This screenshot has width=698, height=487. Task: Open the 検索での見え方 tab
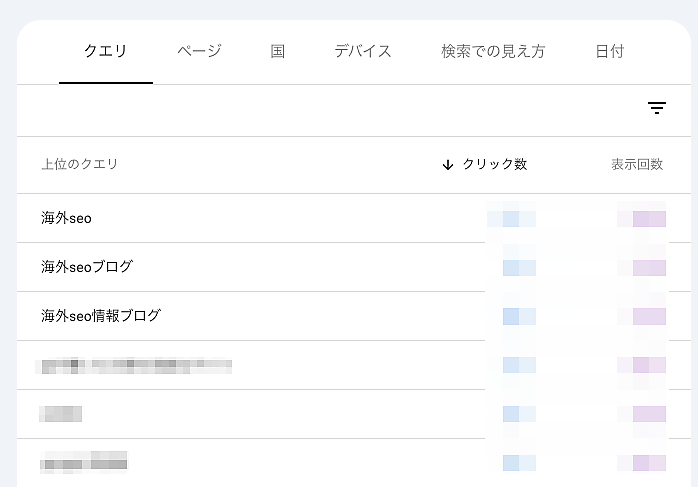[493, 52]
